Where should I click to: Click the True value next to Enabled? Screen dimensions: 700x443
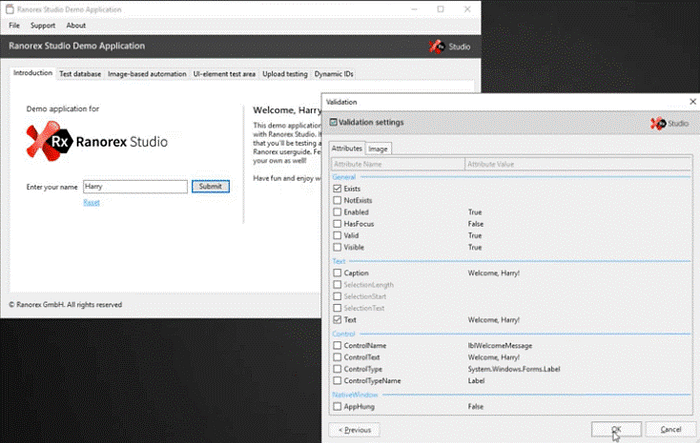click(475, 212)
